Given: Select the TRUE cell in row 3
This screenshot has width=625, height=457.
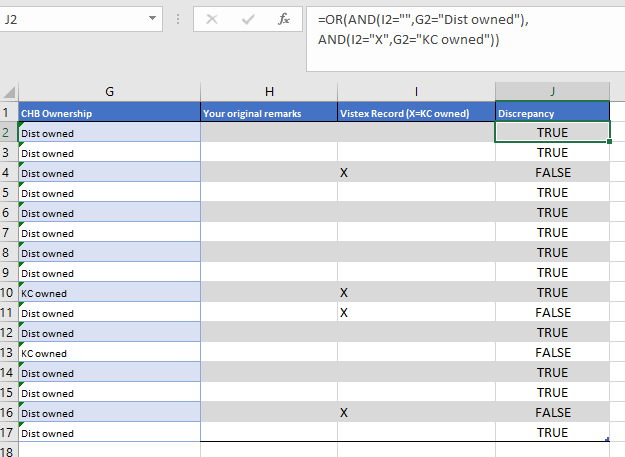Looking at the screenshot, I should click(x=552, y=153).
